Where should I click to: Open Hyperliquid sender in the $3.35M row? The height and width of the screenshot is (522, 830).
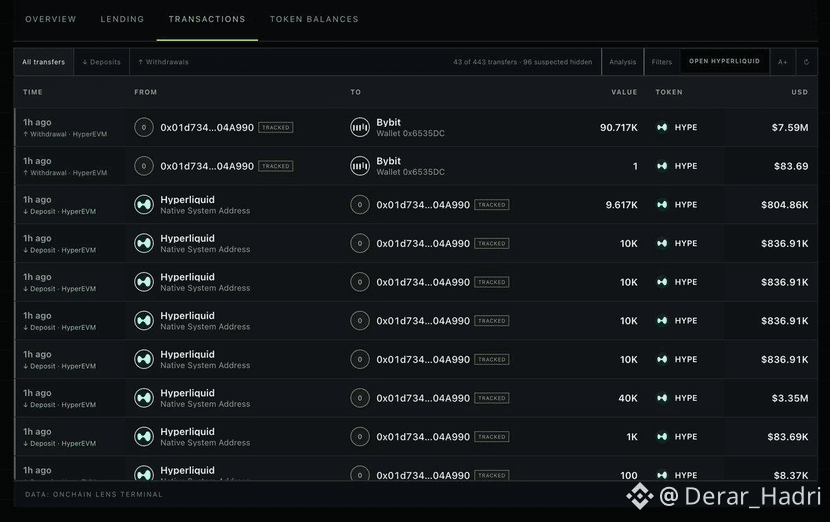tap(205, 398)
